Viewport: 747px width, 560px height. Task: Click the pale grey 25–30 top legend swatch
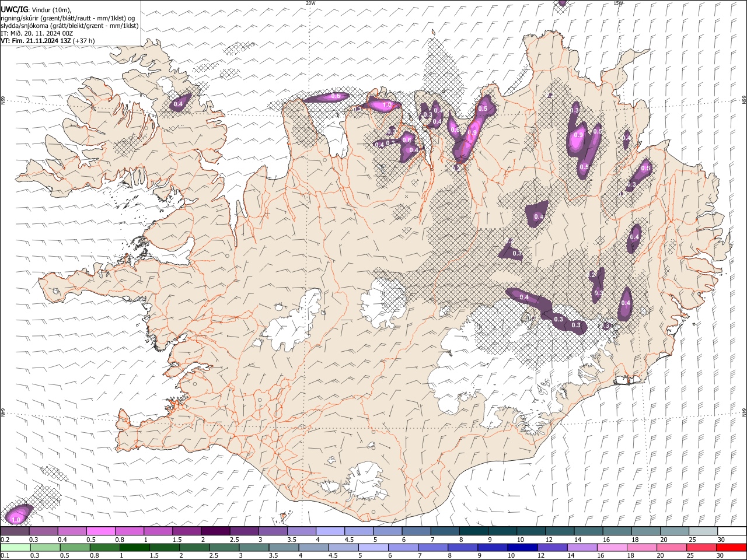[x=704, y=531]
